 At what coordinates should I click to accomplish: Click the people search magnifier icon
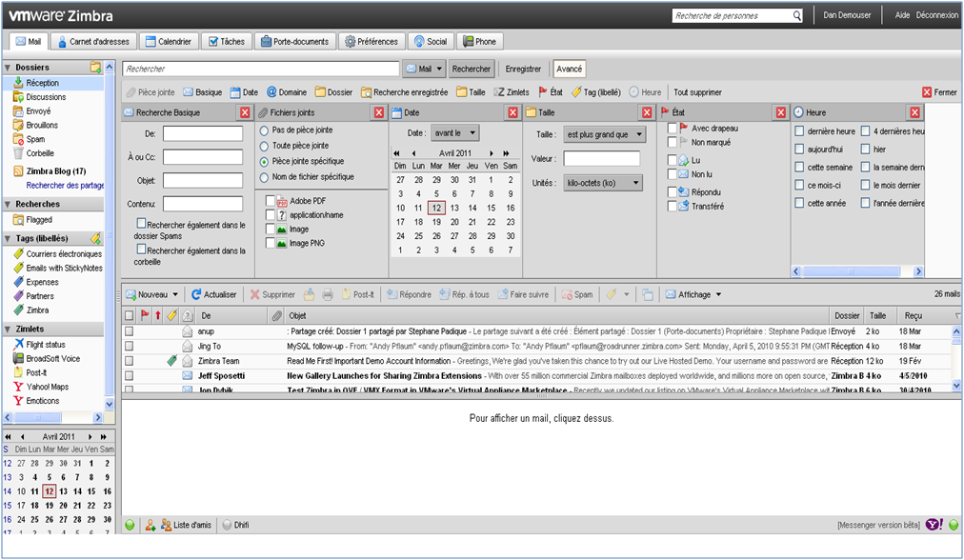(796, 16)
